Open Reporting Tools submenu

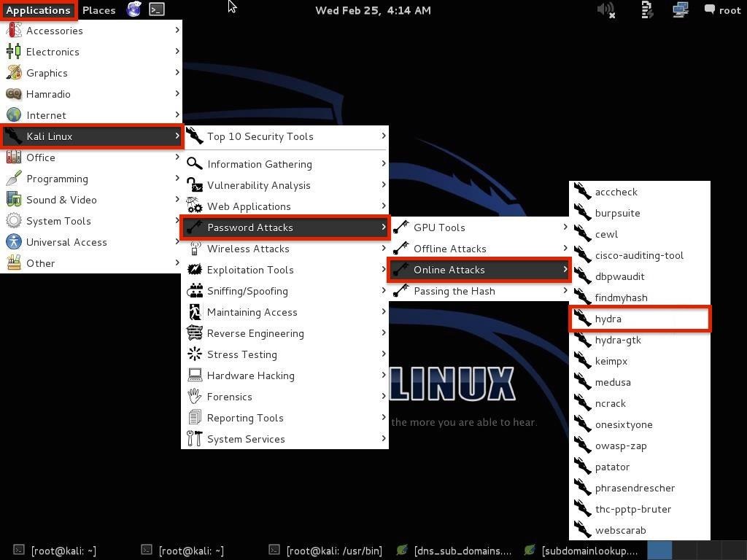point(285,418)
